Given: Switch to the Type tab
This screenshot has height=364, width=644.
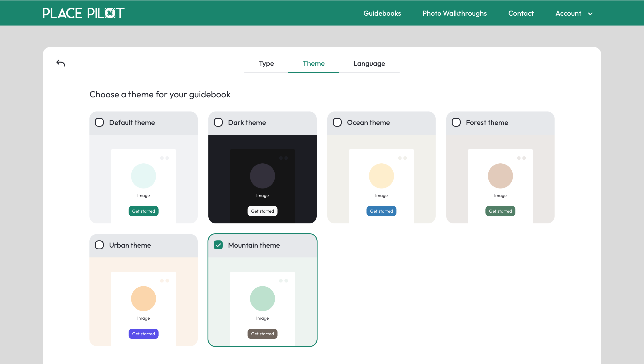Looking at the screenshot, I should (266, 64).
